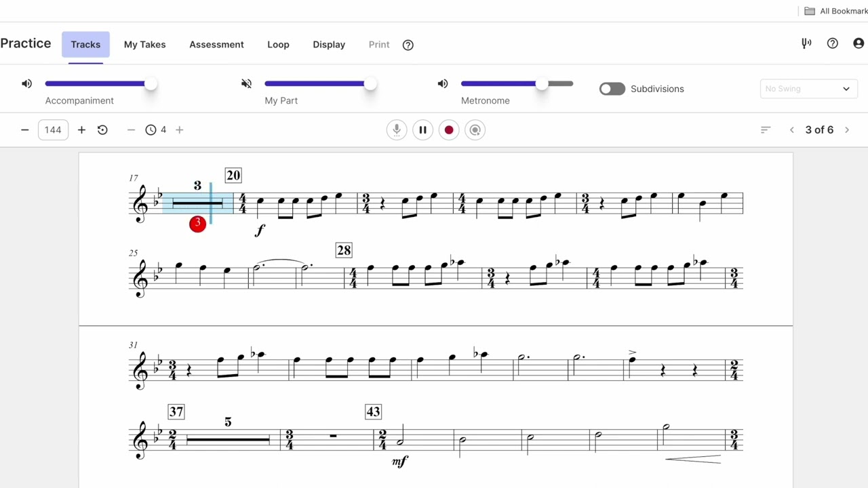Click the Accompaniment label
The height and width of the screenshot is (488, 868).
coord(79,100)
